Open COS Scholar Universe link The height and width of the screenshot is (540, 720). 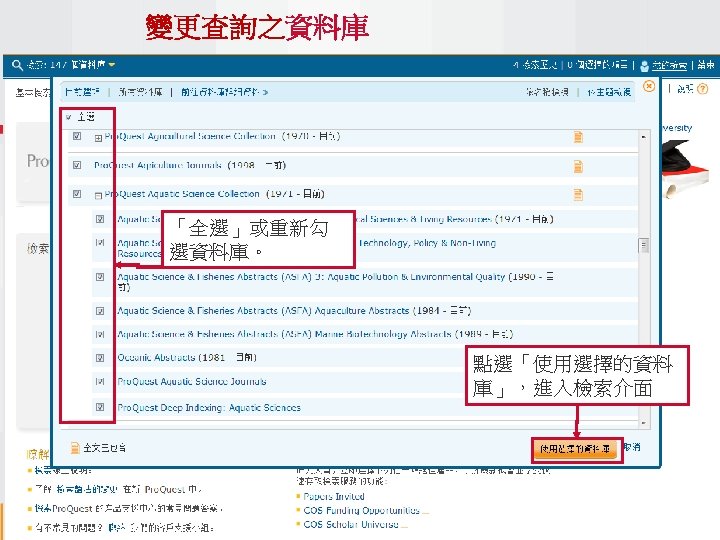click(351, 524)
